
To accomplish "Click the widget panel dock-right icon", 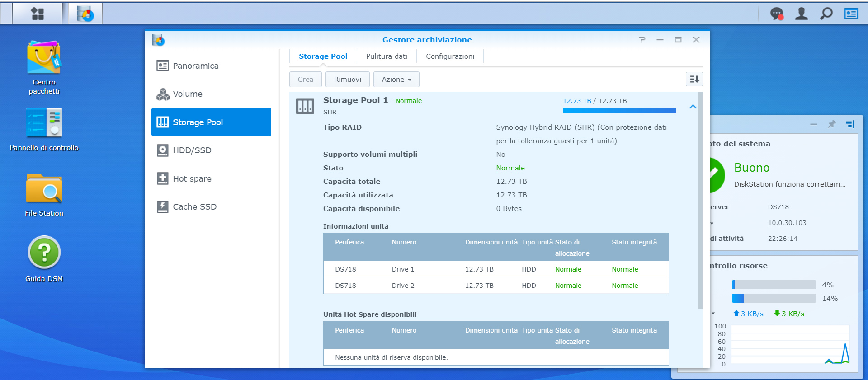I will coord(850,124).
